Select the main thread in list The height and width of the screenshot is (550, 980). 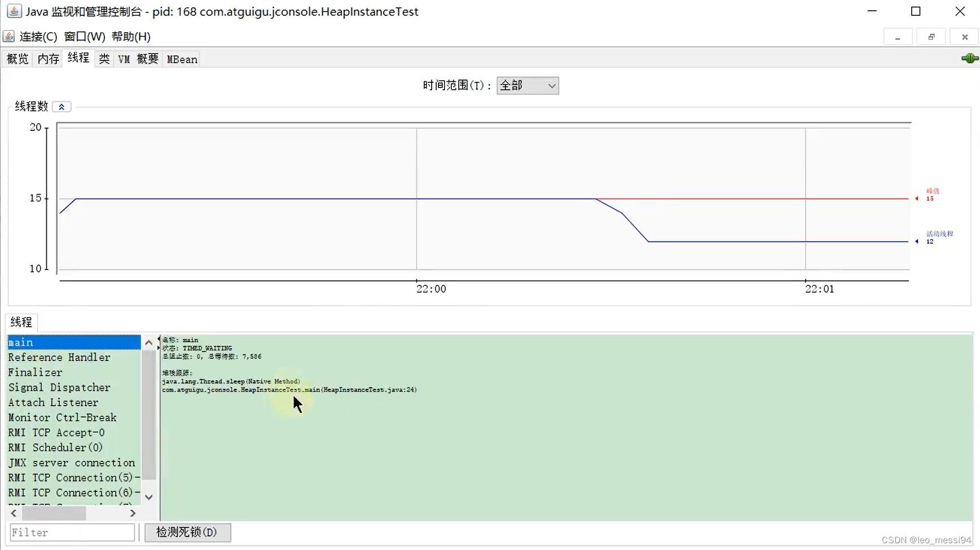point(74,342)
